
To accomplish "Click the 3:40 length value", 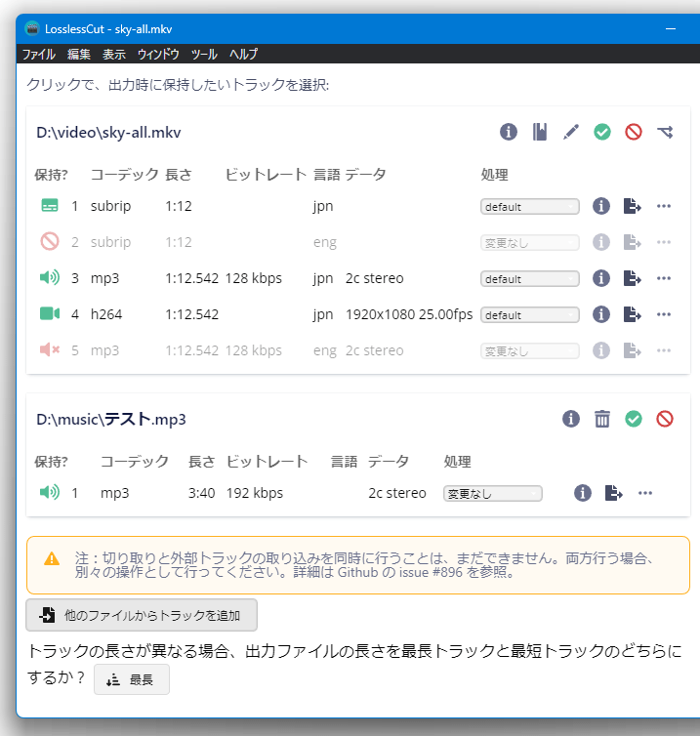I will pos(201,493).
